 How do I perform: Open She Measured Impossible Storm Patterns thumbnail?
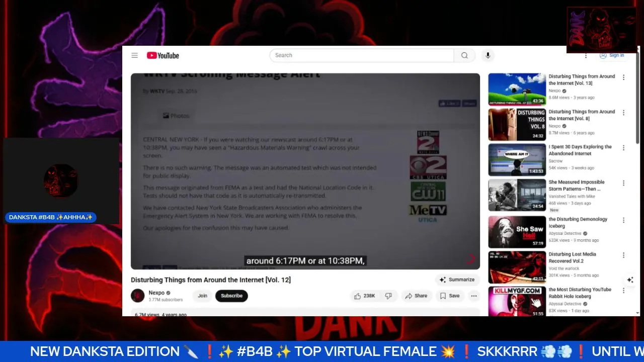click(x=517, y=195)
